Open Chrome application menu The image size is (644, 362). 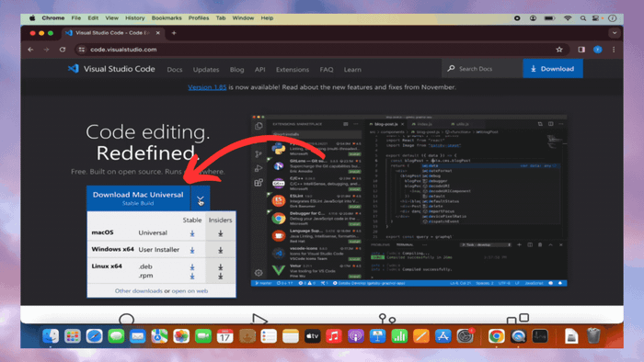tap(53, 18)
